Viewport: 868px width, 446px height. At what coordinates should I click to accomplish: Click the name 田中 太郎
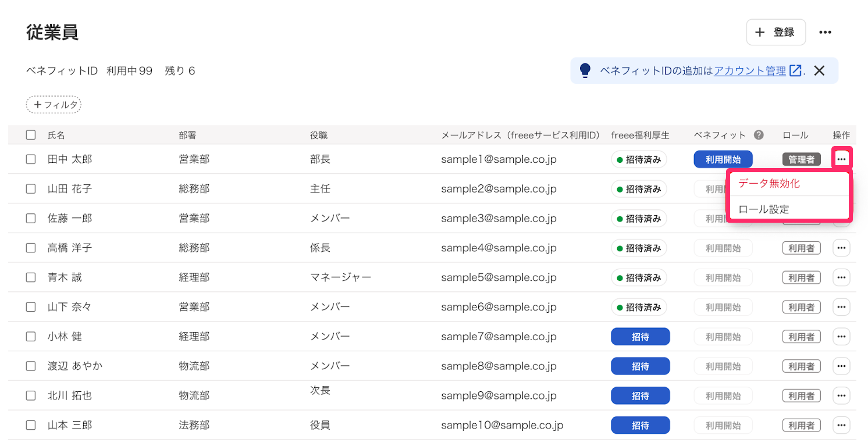(70, 159)
